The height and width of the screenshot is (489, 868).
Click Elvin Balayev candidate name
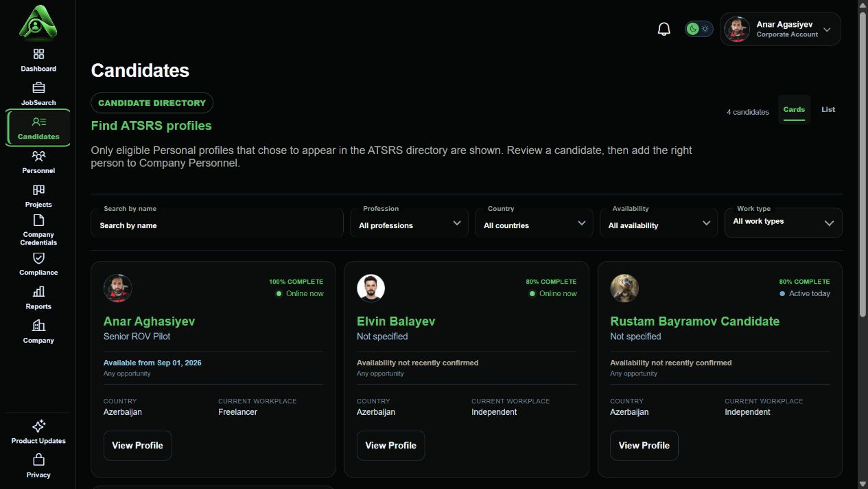(396, 321)
